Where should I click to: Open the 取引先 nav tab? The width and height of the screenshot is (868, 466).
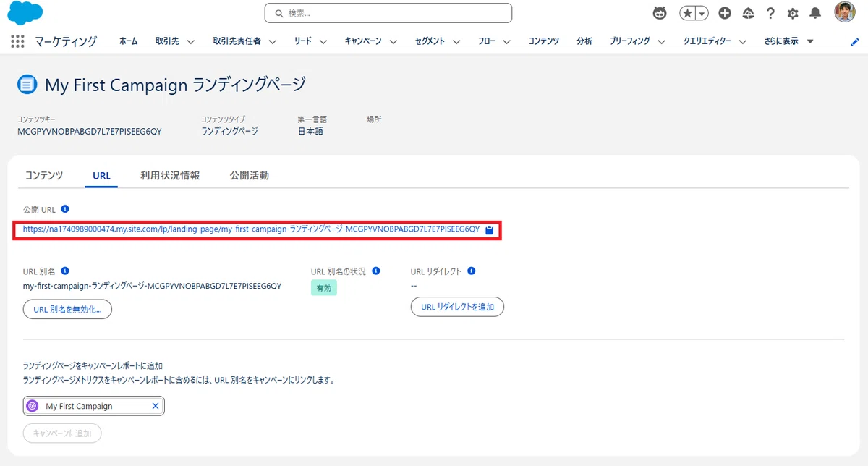[168, 41]
